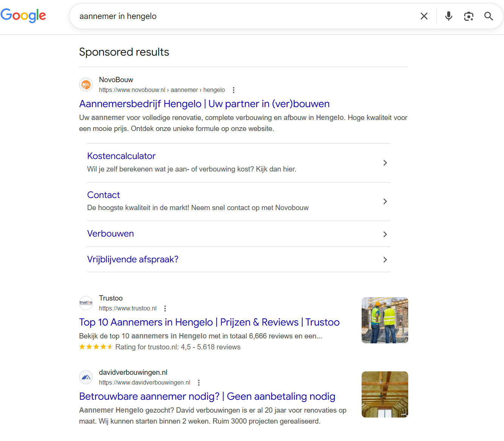Click the 'Aannemer Hengelo gezocht?' snippet
504x441 pixels.
213,416
